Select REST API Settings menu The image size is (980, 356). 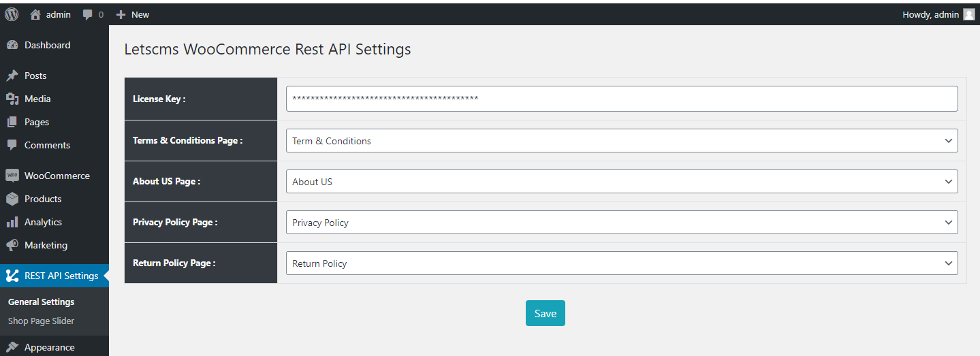click(54, 276)
